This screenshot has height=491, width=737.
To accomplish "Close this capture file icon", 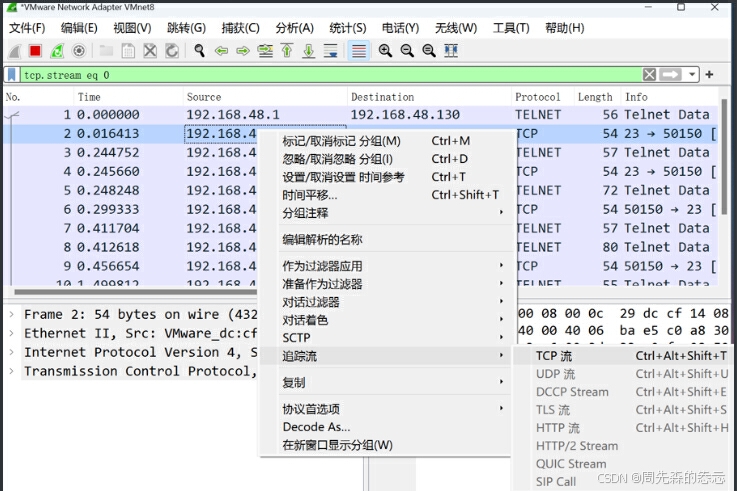I will (x=150, y=51).
